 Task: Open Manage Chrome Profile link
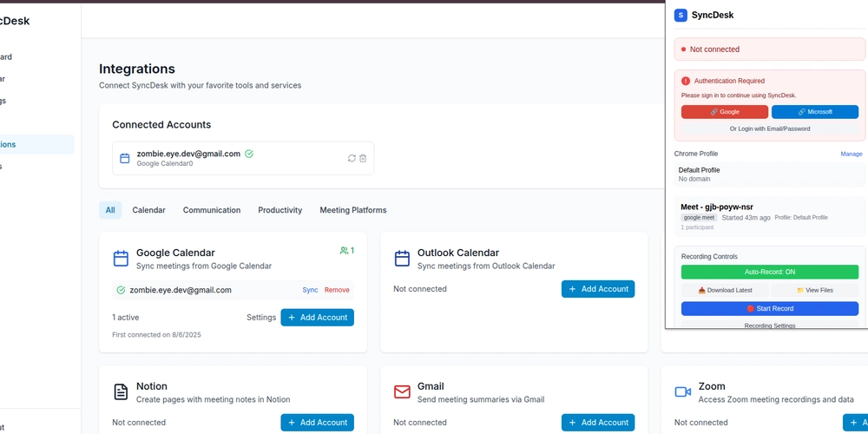coord(852,154)
